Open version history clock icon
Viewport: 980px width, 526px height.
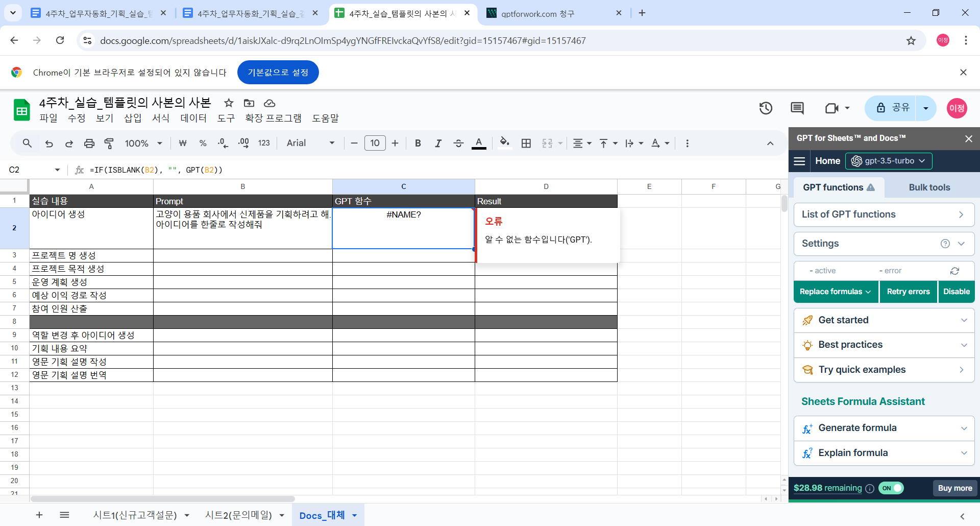click(766, 108)
